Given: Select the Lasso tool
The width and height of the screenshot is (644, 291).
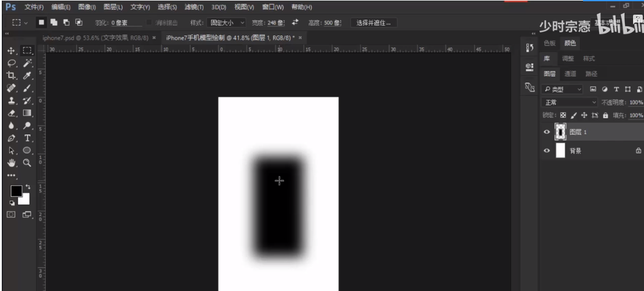Looking at the screenshot, I should [12, 63].
